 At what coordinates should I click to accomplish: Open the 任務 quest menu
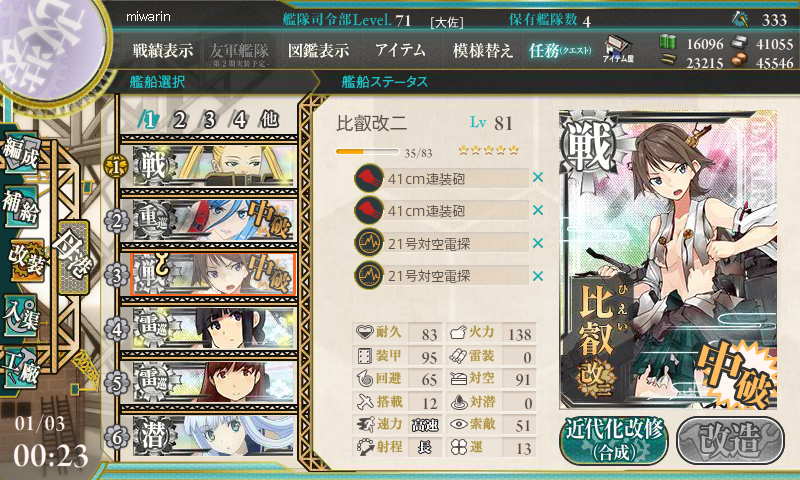click(560, 50)
